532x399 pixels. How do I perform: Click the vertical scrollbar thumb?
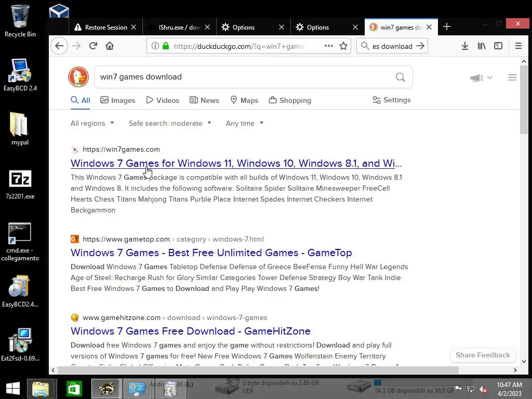524,100
